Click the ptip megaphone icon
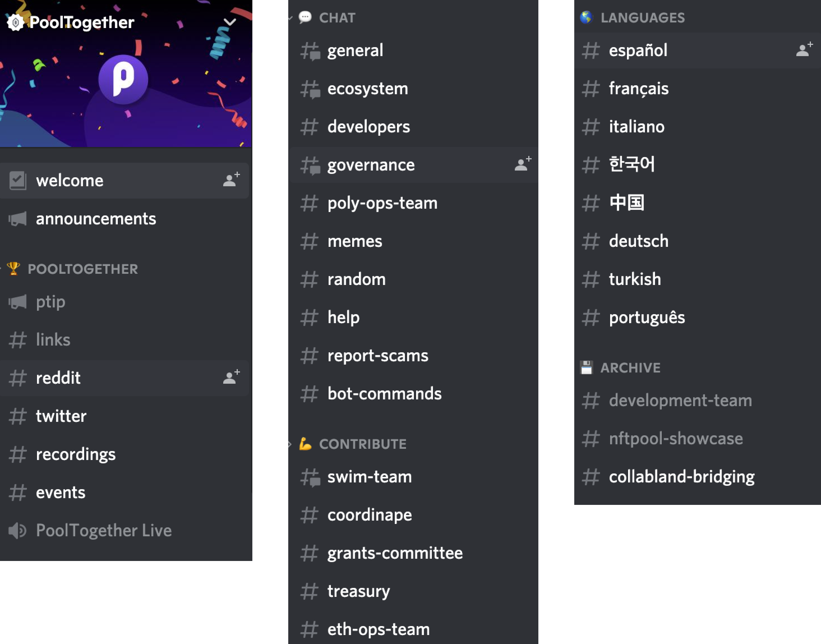 [x=17, y=302]
